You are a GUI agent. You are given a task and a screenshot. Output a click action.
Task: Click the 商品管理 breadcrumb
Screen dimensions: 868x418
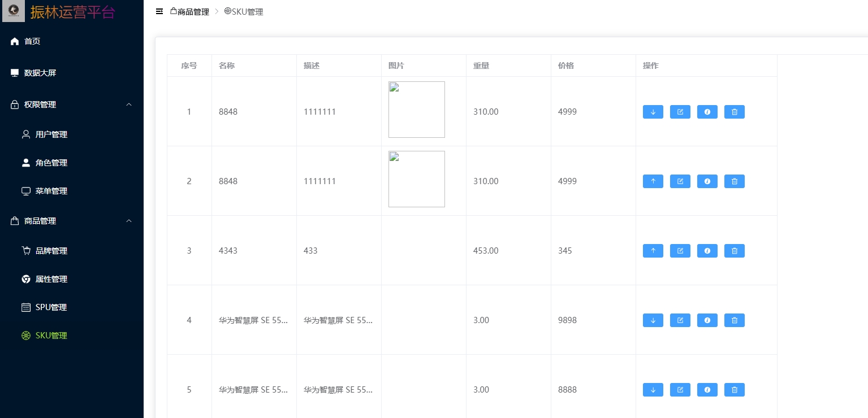(189, 11)
